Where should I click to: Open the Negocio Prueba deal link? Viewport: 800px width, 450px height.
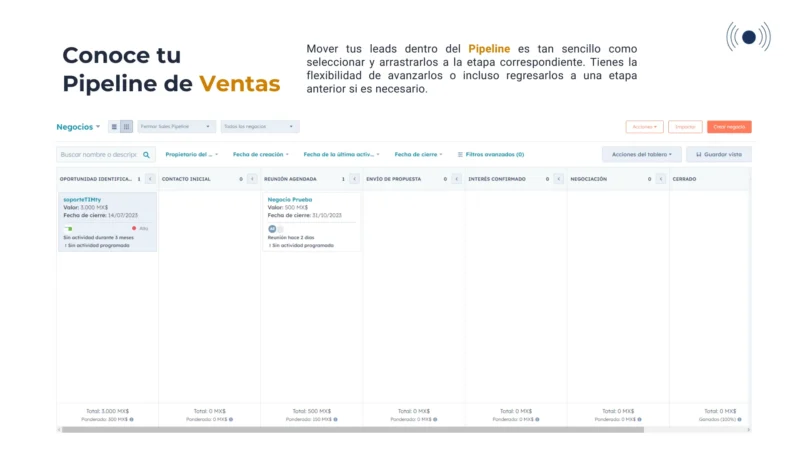[x=290, y=199]
